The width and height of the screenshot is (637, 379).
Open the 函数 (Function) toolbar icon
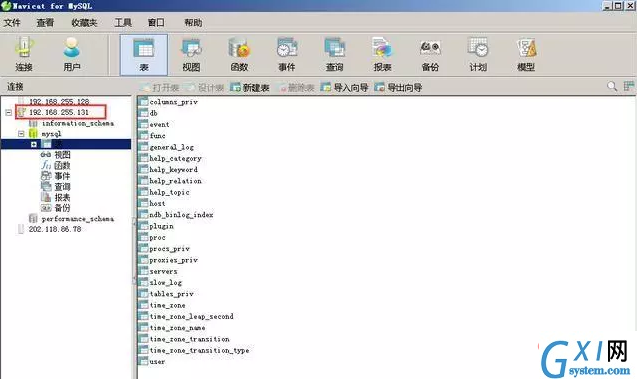click(239, 54)
